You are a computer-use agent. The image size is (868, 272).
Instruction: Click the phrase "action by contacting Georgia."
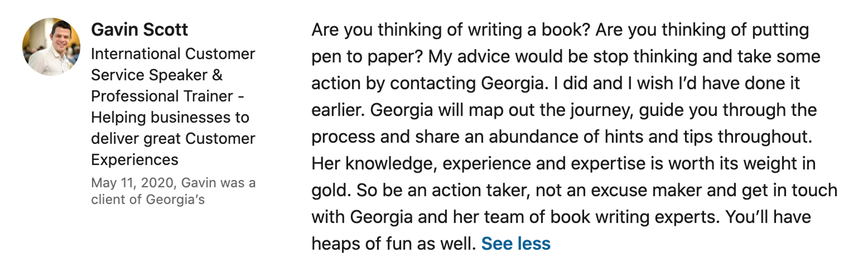pyautogui.click(x=430, y=84)
